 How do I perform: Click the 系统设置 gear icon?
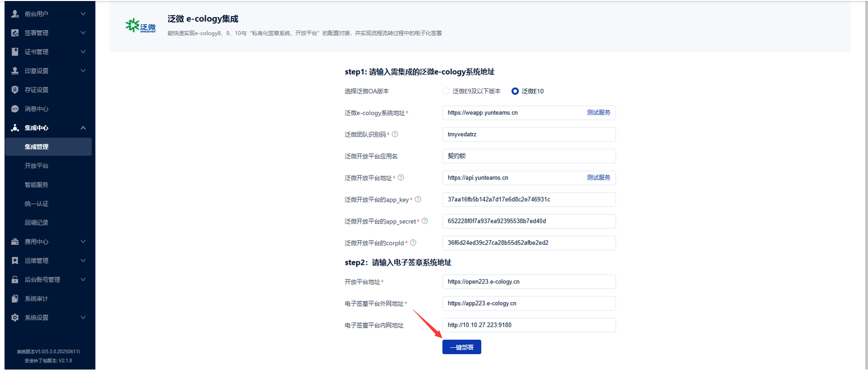click(x=15, y=318)
